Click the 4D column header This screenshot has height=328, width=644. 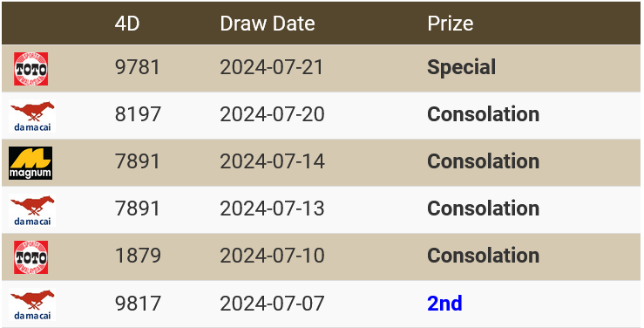click(x=127, y=24)
